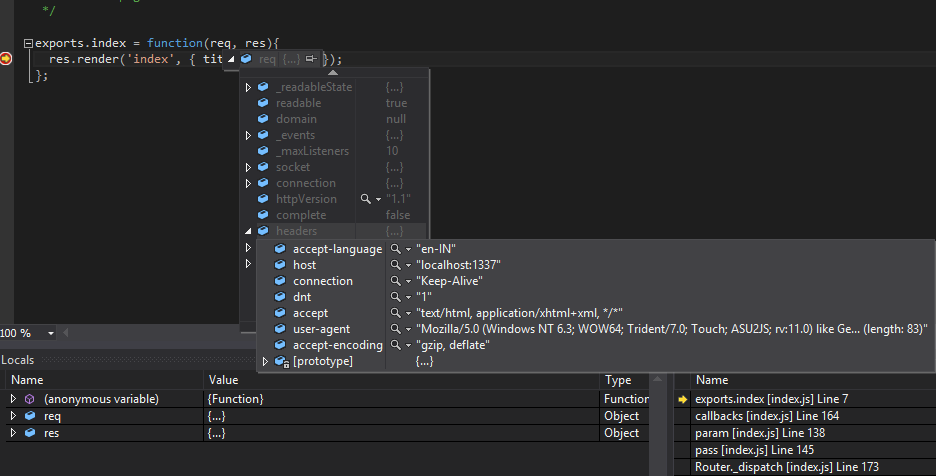The height and width of the screenshot is (476, 936).
Task: Click the locked [prototype] icon
Action: 282,361
